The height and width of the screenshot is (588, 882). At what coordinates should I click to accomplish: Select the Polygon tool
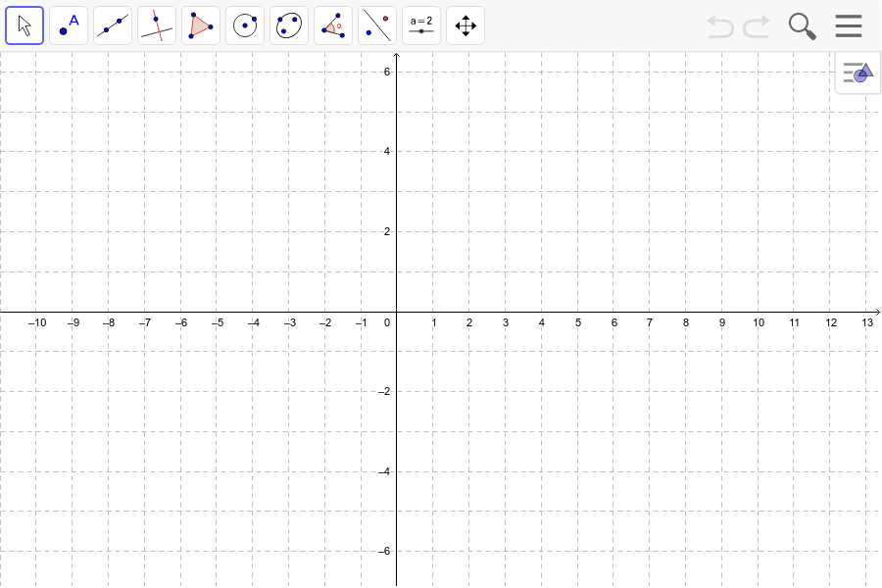pyautogui.click(x=201, y=25)
